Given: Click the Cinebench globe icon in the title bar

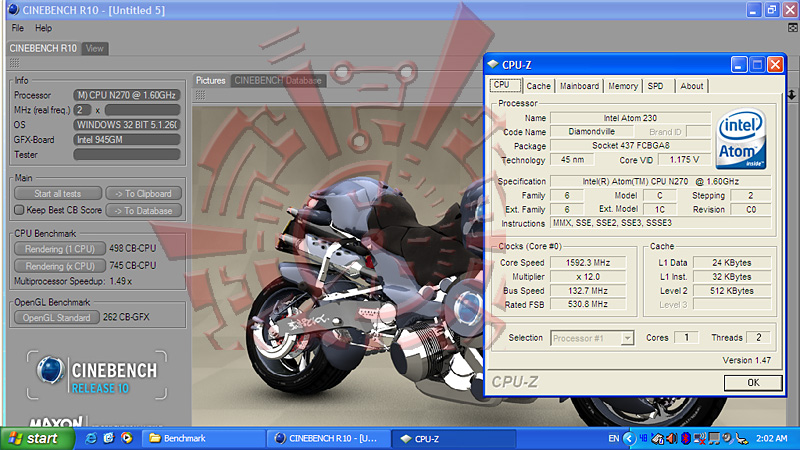Looking at the screenshot, I should [x=13, y=10].
